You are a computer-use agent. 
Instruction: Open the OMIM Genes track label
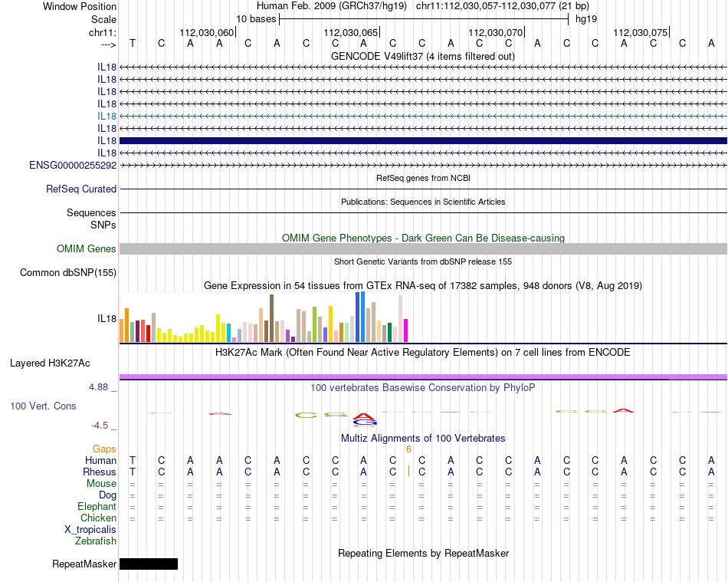tap(87, 248)
